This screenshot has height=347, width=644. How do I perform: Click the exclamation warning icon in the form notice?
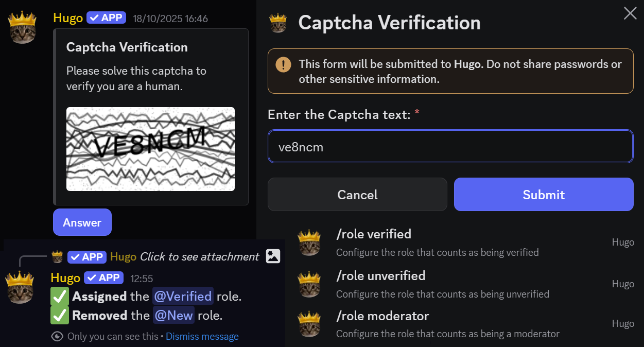[283, 65]
